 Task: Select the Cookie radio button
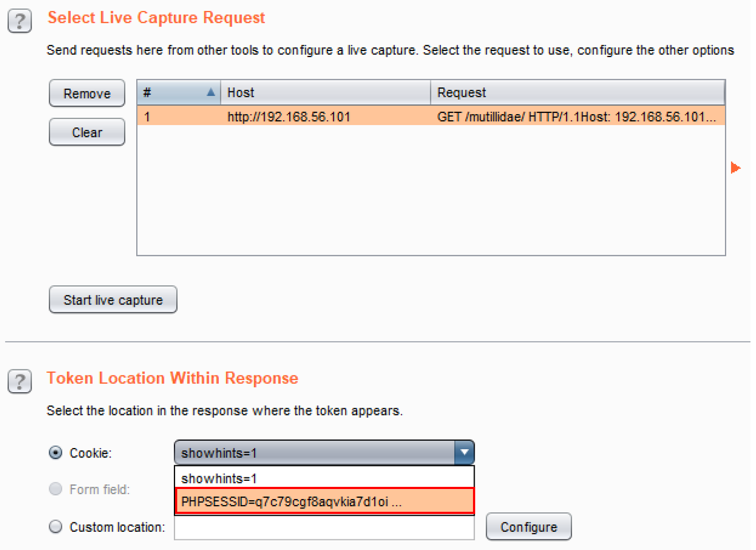coord(55,453)
